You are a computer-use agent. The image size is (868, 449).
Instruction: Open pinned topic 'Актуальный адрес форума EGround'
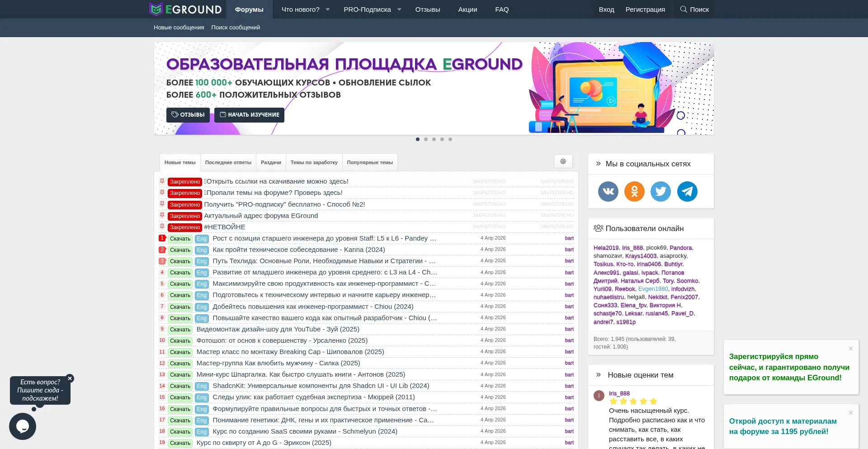coord(261,216)
